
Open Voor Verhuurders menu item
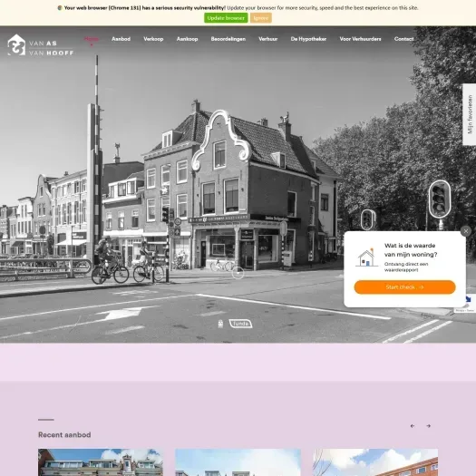coord(360,39)
